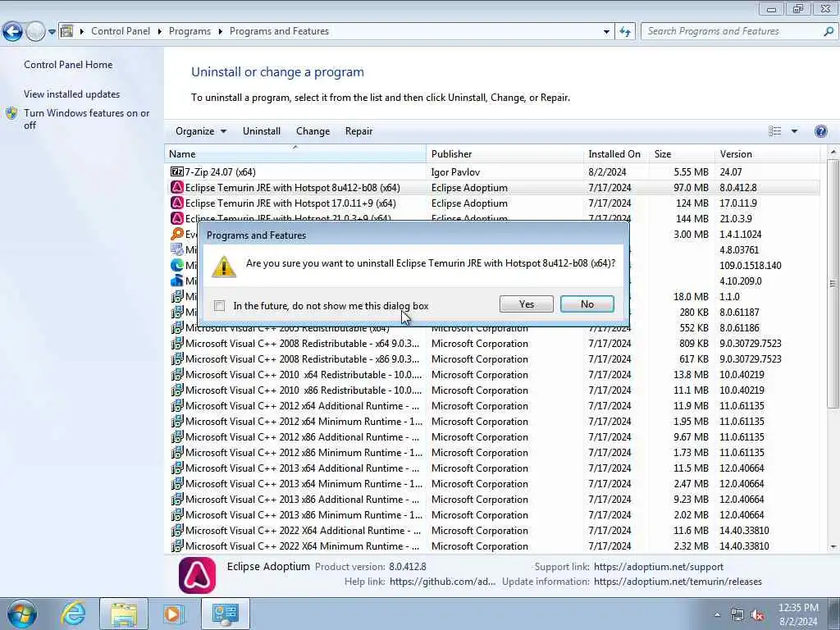Launch Internet Explorer from taskbar

click(73, 614)
